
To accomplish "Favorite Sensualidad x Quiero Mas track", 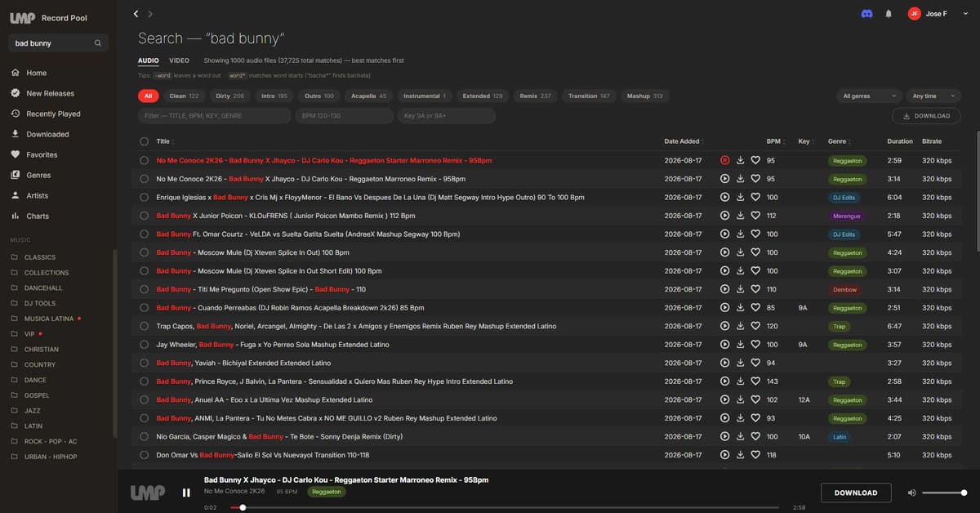I will [755, 381].
